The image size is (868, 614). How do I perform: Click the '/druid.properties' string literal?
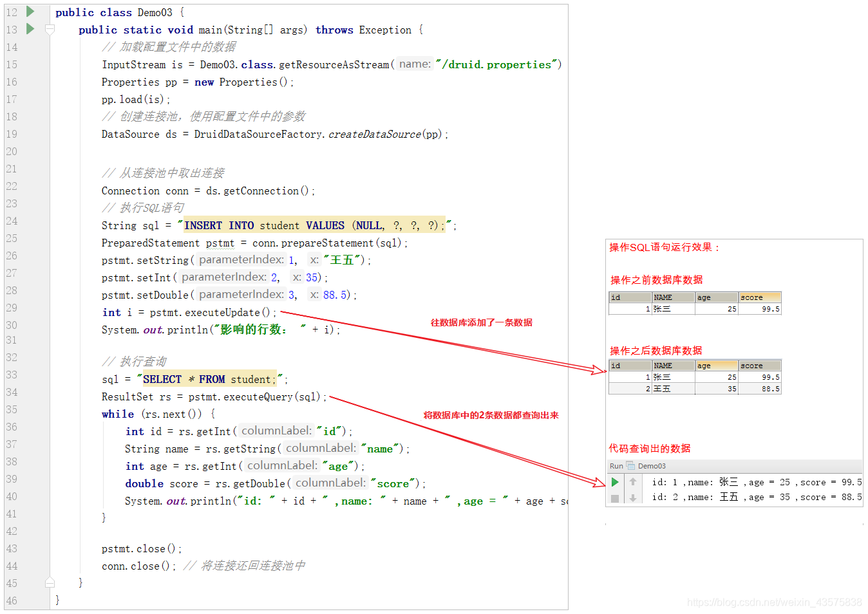[496, 64]
